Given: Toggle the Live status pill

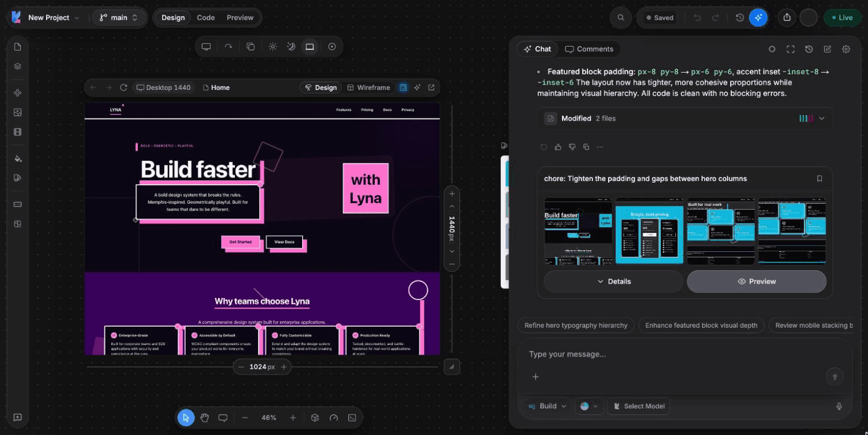Looking at the screenshot, I should pyautogui.click(x=841, y=18).
